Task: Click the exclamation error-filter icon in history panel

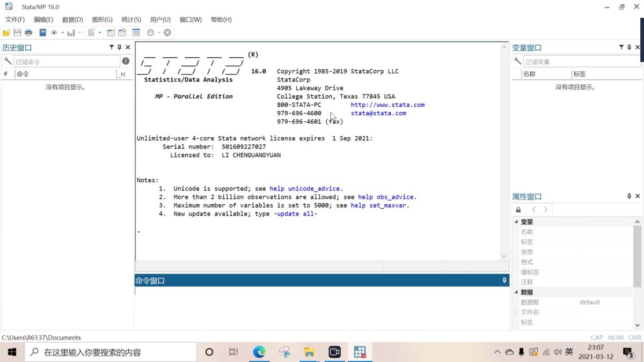Action: point(126,61)
